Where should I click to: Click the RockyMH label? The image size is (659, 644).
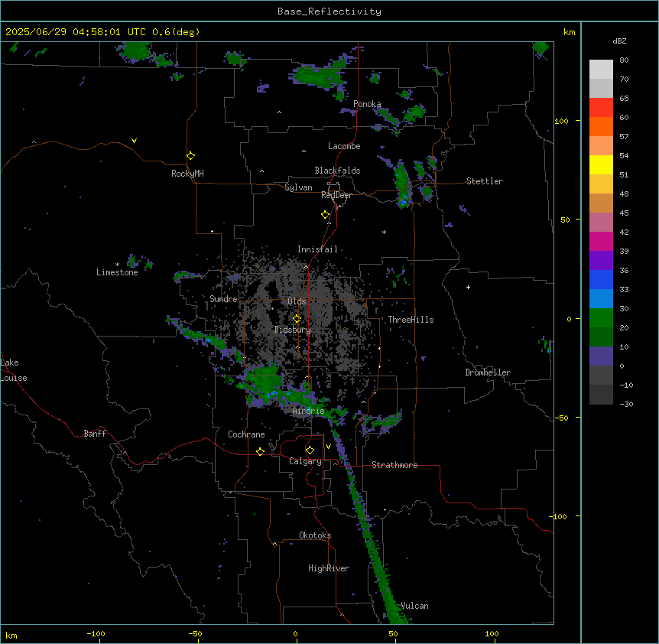187,174
